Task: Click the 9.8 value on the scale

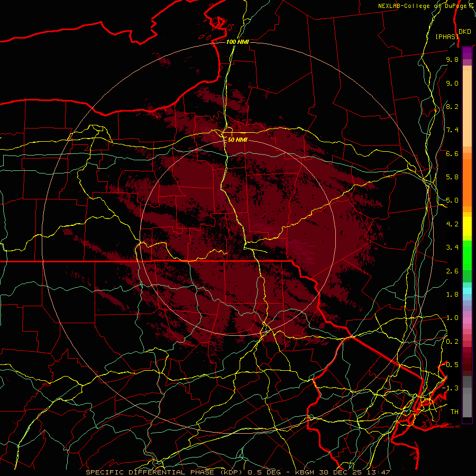Action: click(x=452, y=59)
